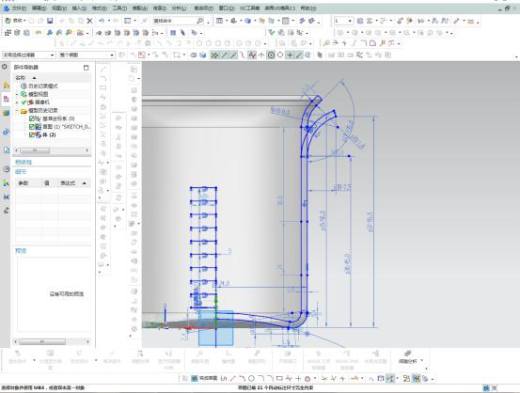The image size is (520, 393).
Task: Open the settings gear above the resource bar
Action: tap(5, 67)
